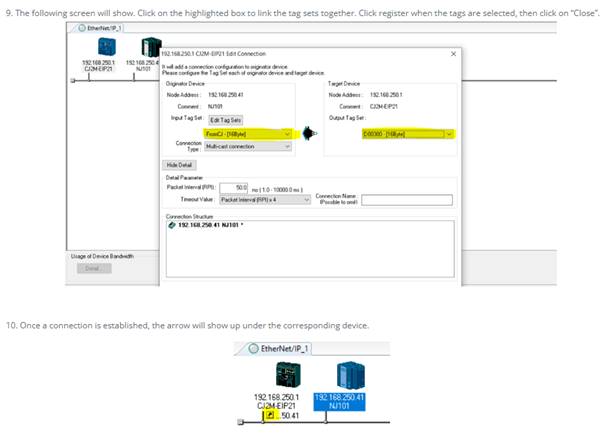Viewport: 605px width, 442px height.
Task: Switch to EtherNet/IP_1 tab in lower diagram
Action: (x=280, y=349)
